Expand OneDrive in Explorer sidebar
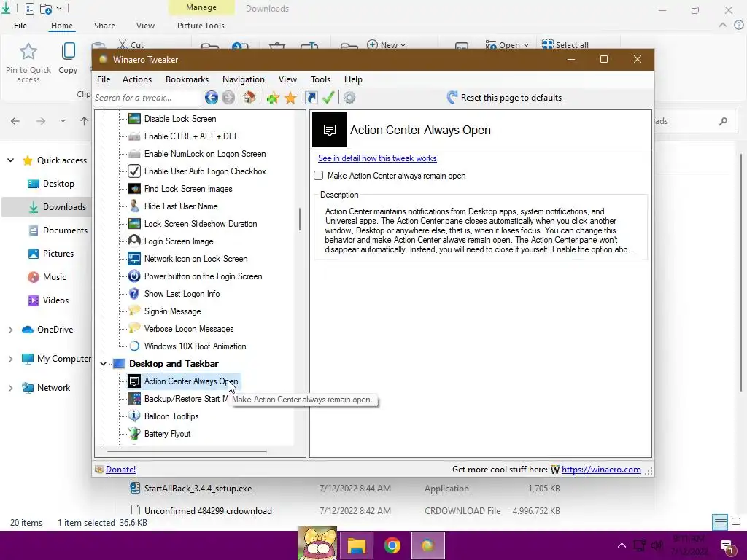The height and width of the screenshot is (560, 747). point(10,330)
